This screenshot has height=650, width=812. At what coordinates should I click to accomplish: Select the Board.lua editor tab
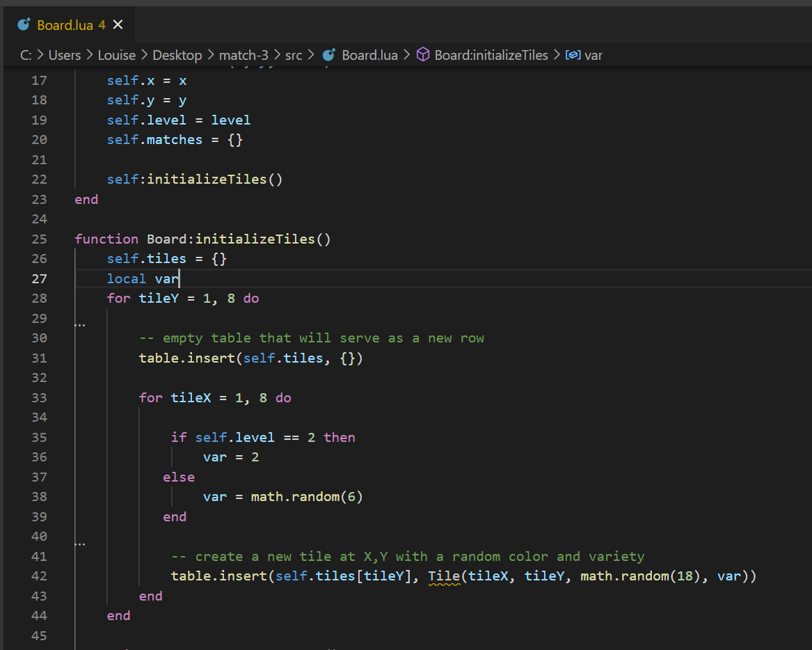(x=70, y=25)
